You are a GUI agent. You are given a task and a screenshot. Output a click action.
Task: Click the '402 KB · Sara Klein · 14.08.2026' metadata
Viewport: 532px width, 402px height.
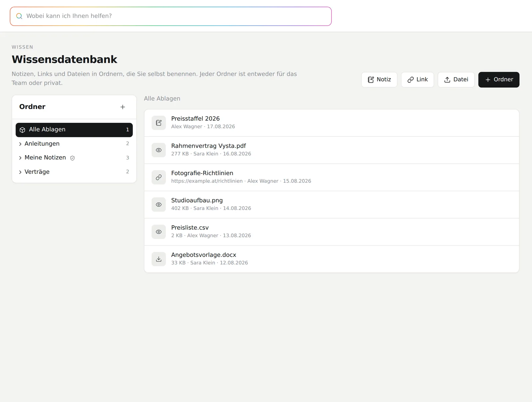[x=211, y=208]
